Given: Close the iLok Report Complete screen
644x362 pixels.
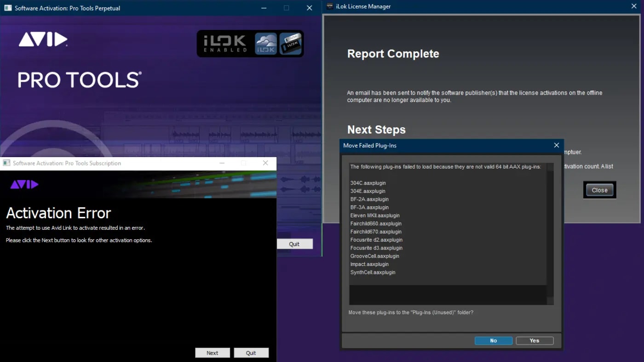Looking at the screenshot, I should click(x=599, y=190).
